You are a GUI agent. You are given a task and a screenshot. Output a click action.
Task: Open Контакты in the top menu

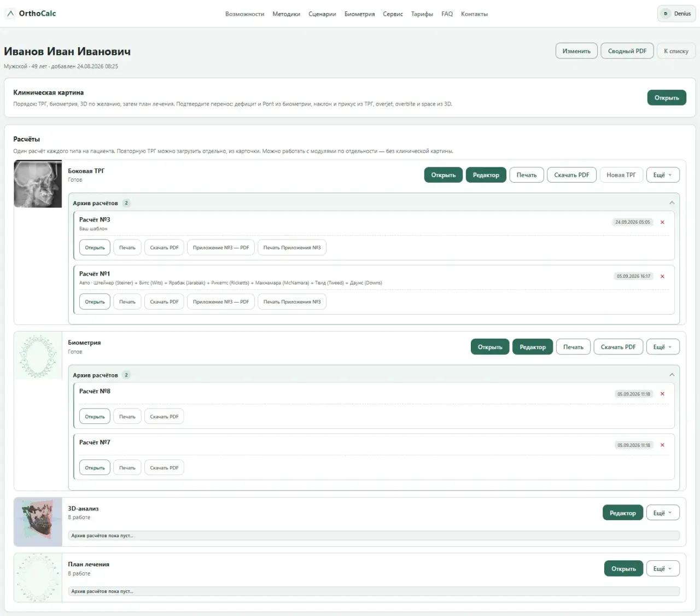(474, 14)
